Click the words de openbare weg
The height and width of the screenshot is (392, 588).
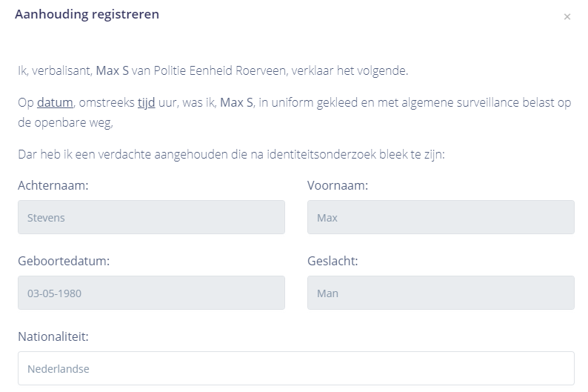64,122
